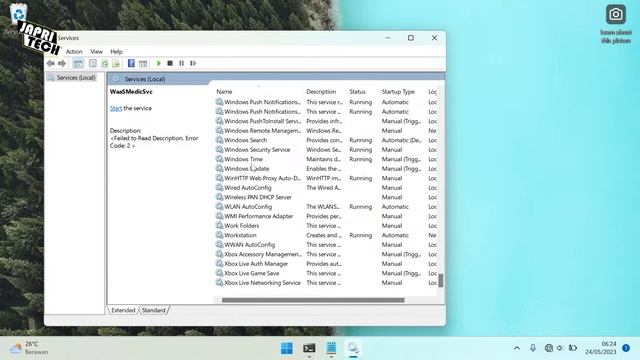Select the WLAN AutoConfig service
Screen dimensions: 640x360
327,207
